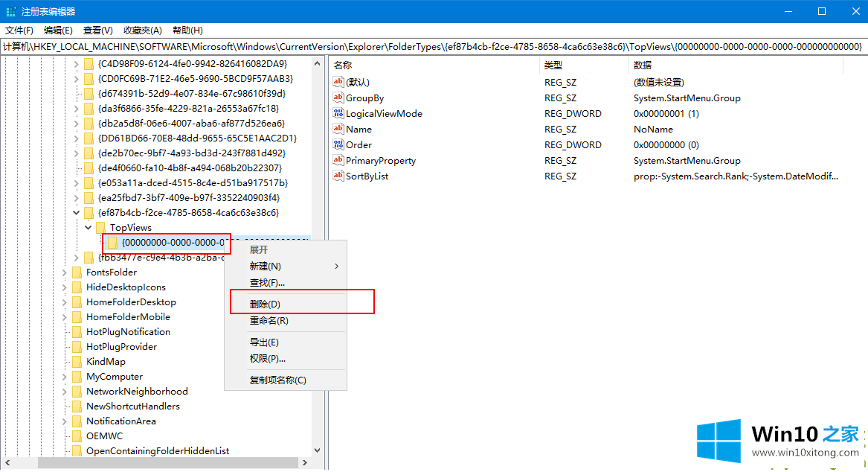
Task: Select 导出(E) in the context menu
Action: (x=264, y=342)
